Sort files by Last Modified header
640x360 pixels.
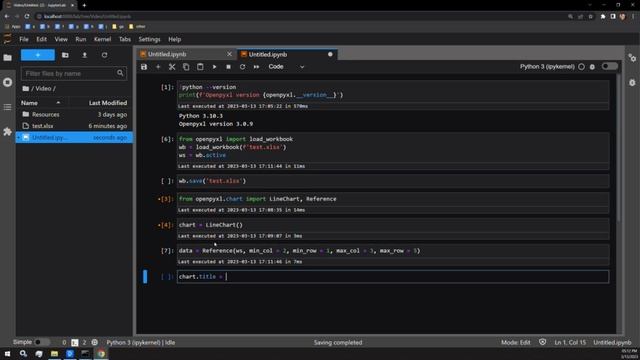click(x=108, y=103)
